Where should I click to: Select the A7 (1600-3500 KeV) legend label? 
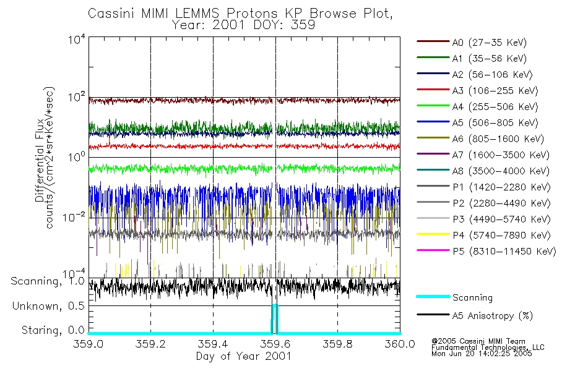[x=501, y=155]
